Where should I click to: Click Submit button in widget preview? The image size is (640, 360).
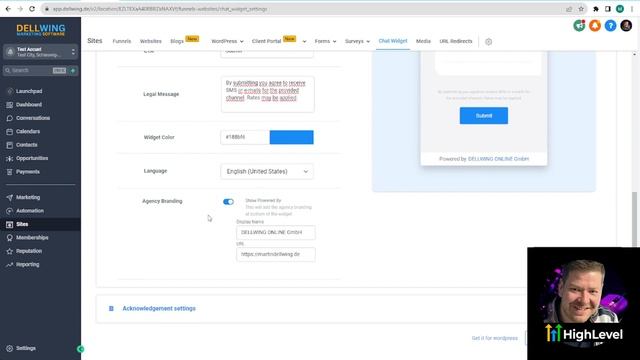tap(484, 116)
